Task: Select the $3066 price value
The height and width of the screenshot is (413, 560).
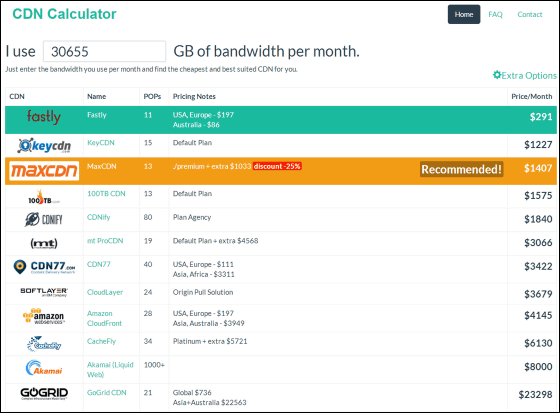Action: 538,243
